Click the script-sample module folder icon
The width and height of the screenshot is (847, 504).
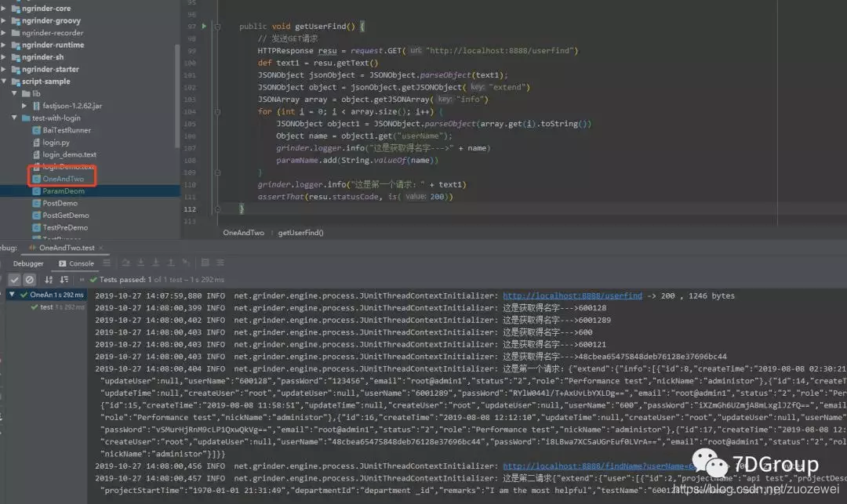pyautogui.click(x=16, y=82)
